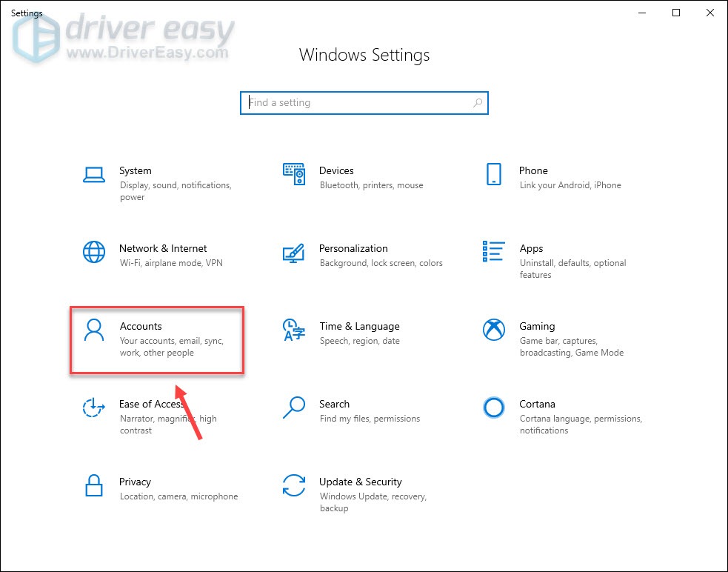The width and height of the screenshot is (728, 572).
Task: Open the Search magnifier category icon
Action: pos(294,408)
